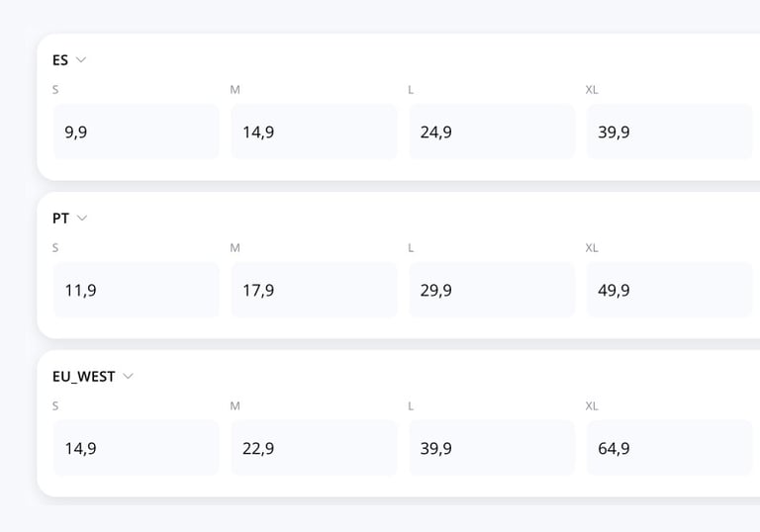Edit the ES size L value 24,9
Screen dimensions: 760x532
pos(492,132)
